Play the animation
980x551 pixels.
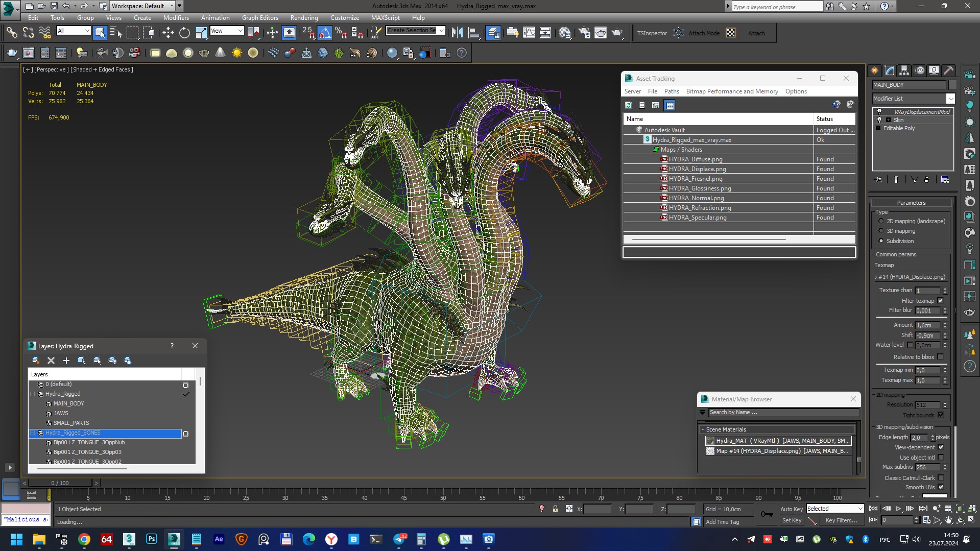(898, 509)
